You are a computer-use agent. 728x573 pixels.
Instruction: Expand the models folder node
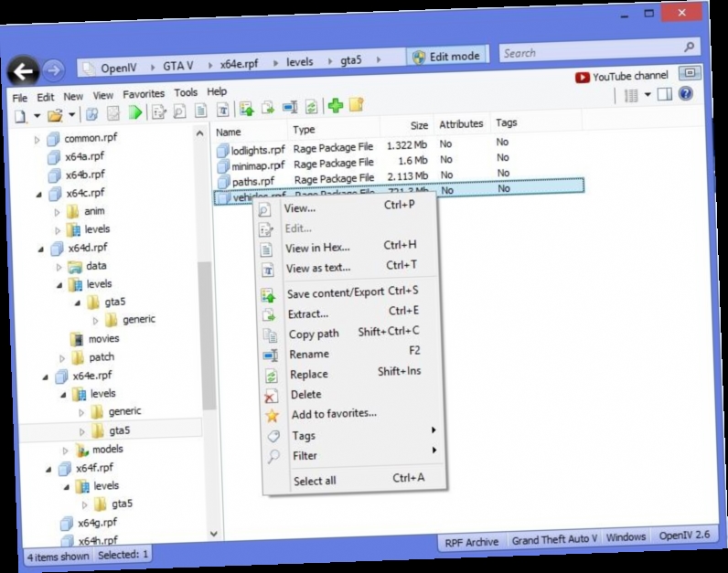[x=66, y=451]
